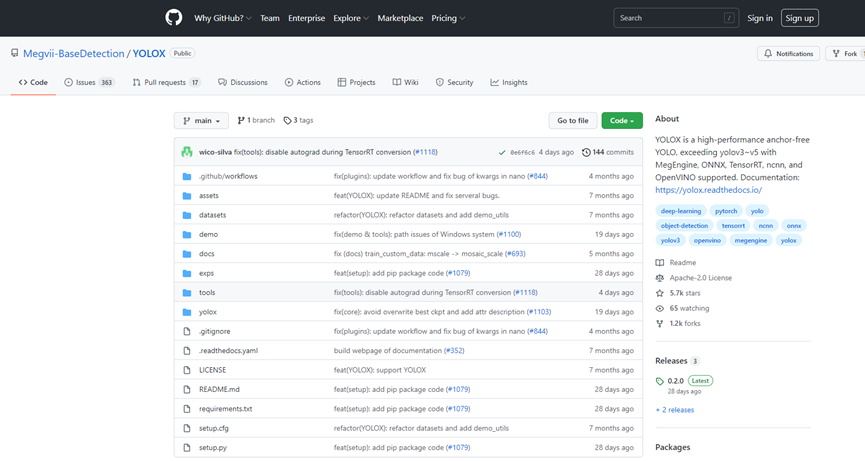Click the Sign up button
This screenshot has width=865, height=461.
[799, 18]
